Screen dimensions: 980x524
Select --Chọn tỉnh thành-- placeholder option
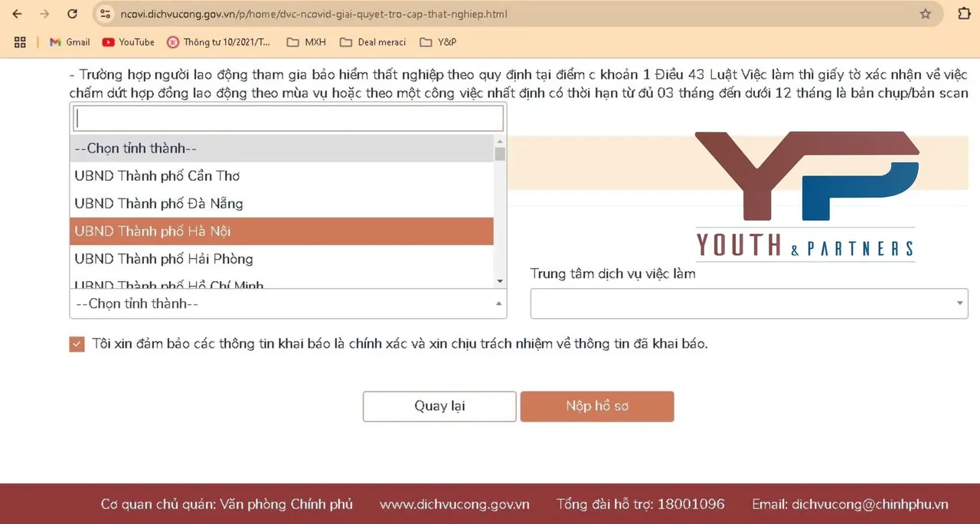point(282,149)
